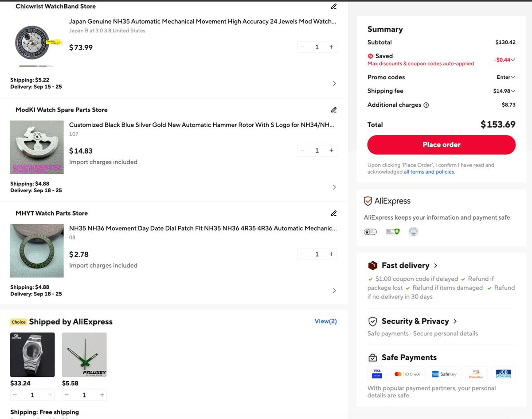532x419 pixels.
Task: Edit the ModKI Watch Spare Parts Store note
Action: (x=334, y=110)
